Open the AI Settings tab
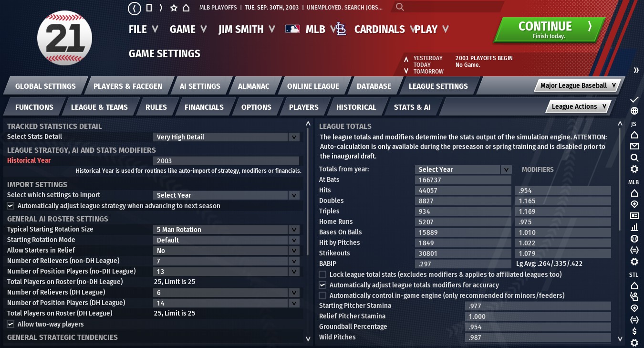 point(200,86)
